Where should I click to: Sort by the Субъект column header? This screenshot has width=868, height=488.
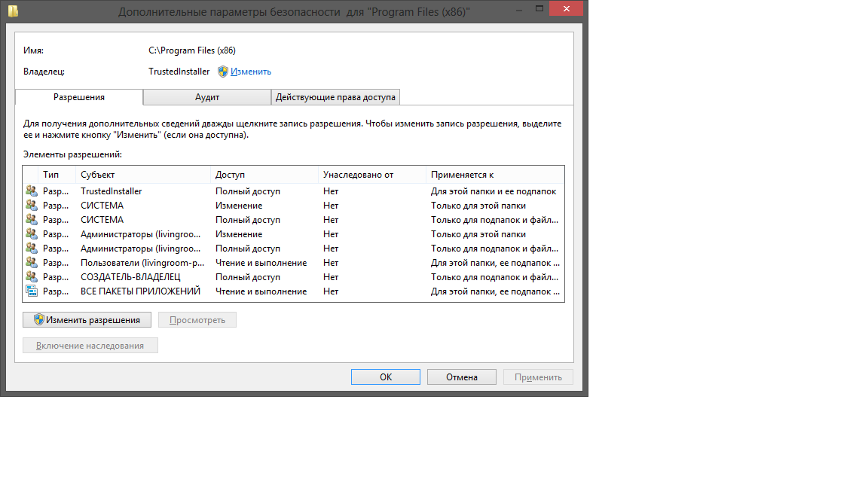pyautogui.click(x=143, y=175)
